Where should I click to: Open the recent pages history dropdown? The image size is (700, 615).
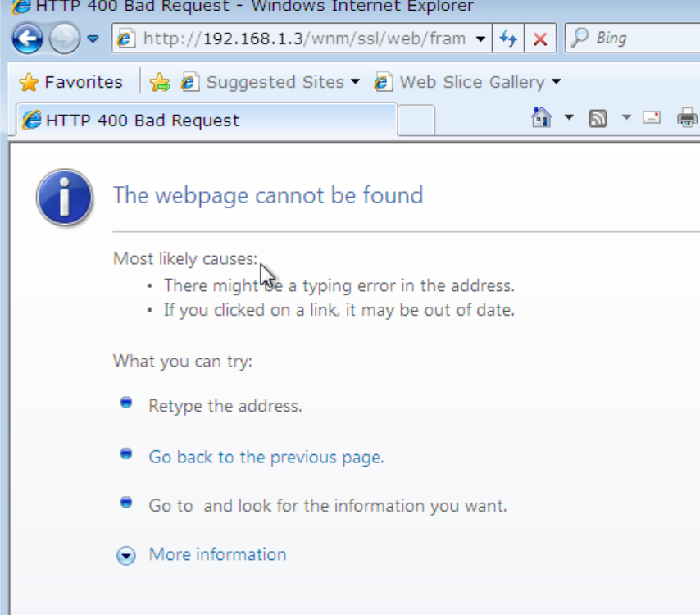pyautogui.click(x=93, y=39)
